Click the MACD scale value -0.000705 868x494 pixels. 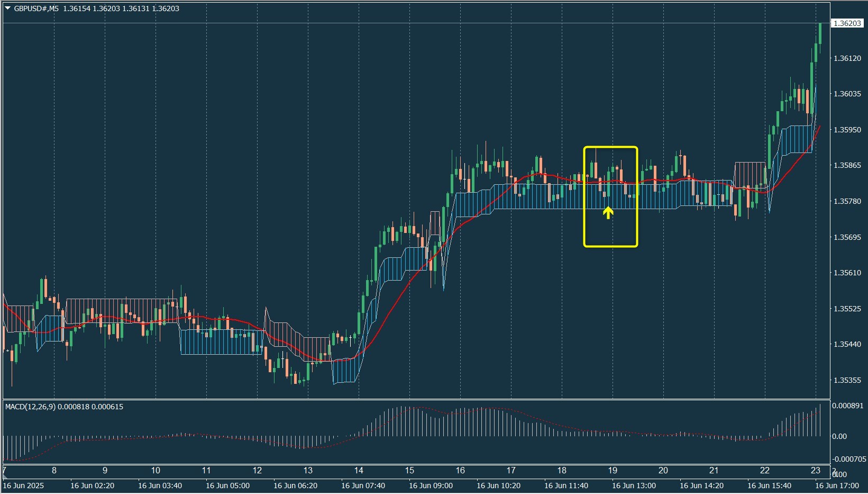coord(849,459)
